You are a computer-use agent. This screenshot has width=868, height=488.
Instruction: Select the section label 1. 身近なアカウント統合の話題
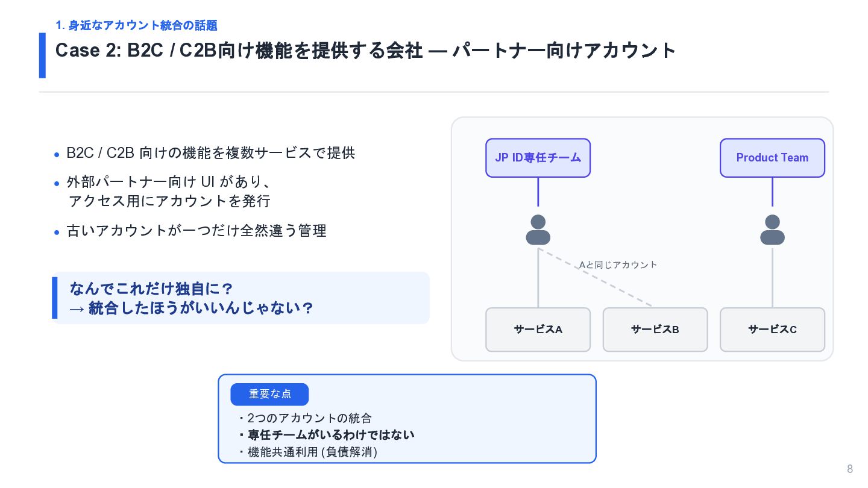point(136,25)
